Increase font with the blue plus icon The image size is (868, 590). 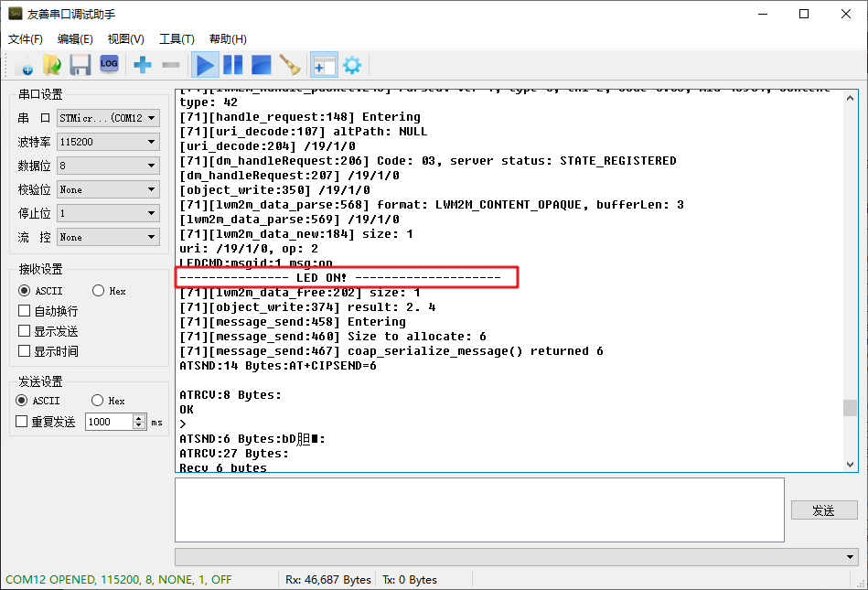click(x=143, y=65)
